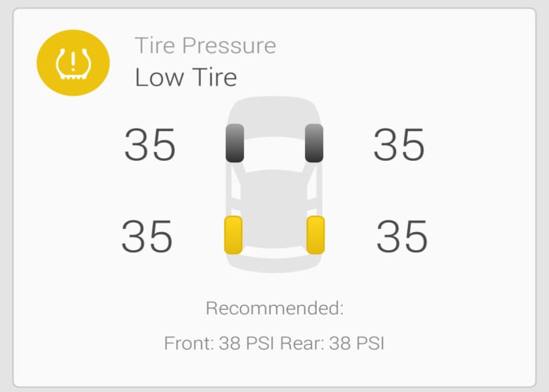Click the Tire Pressure title text
Screen dimensions: 549x392
(205, 45)
